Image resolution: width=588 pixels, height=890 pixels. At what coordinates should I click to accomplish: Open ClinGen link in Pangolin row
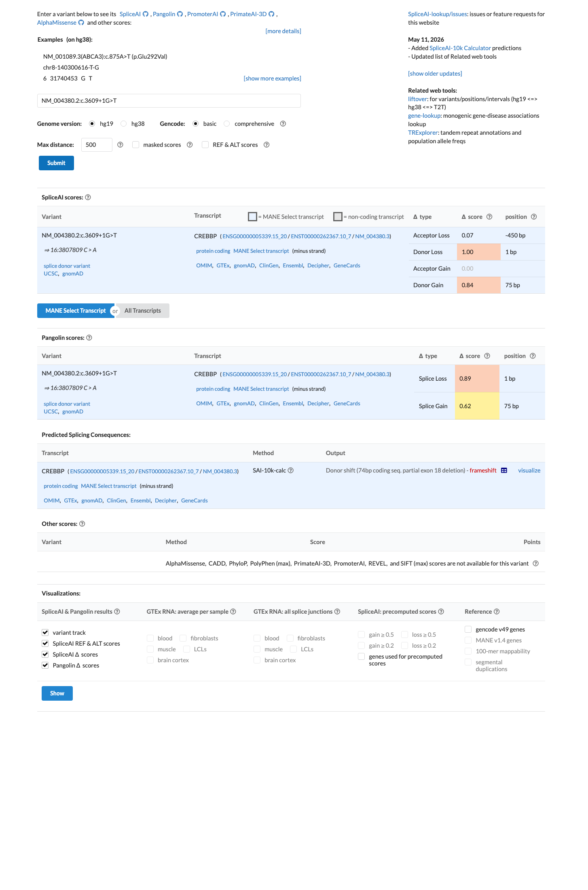269,404
